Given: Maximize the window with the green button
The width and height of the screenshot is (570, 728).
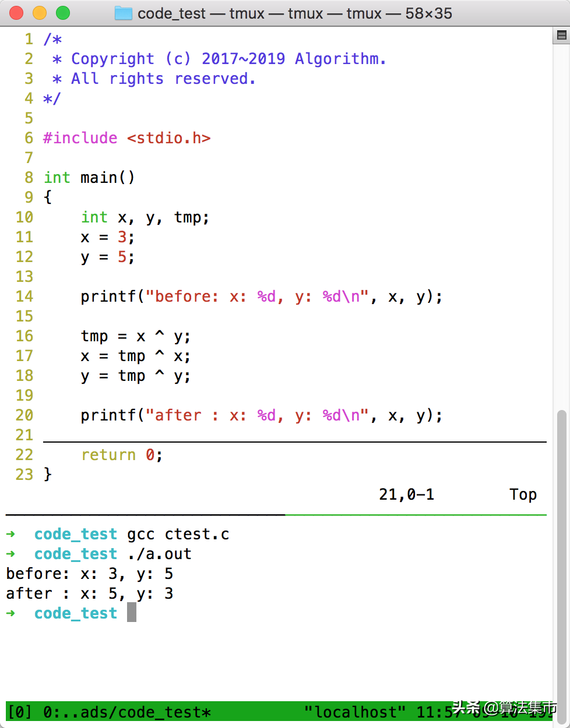Looking at the screenshot, I should 63,13.
